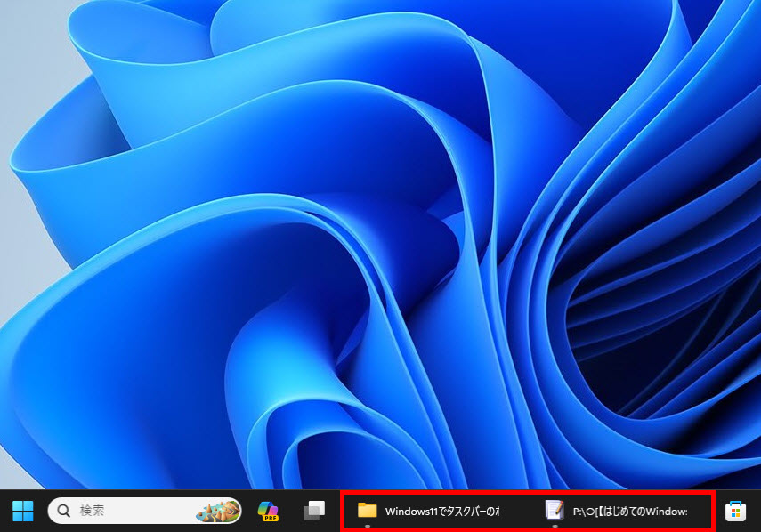Click the taskbar gap between Explorer and Notepad buttons
This screenshot has width=761, height=532.
pyautogui.click(x=525, y=511)
